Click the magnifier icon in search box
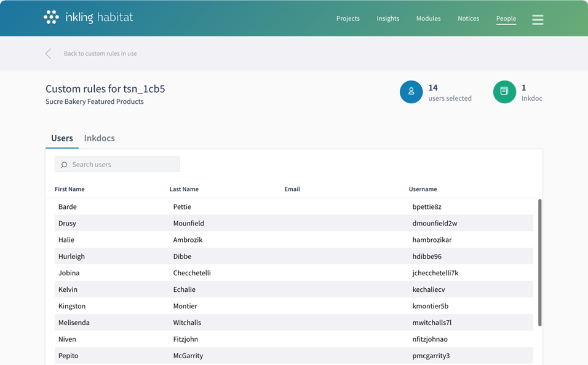This screenshot has height=365, width=588. [64, 165]
